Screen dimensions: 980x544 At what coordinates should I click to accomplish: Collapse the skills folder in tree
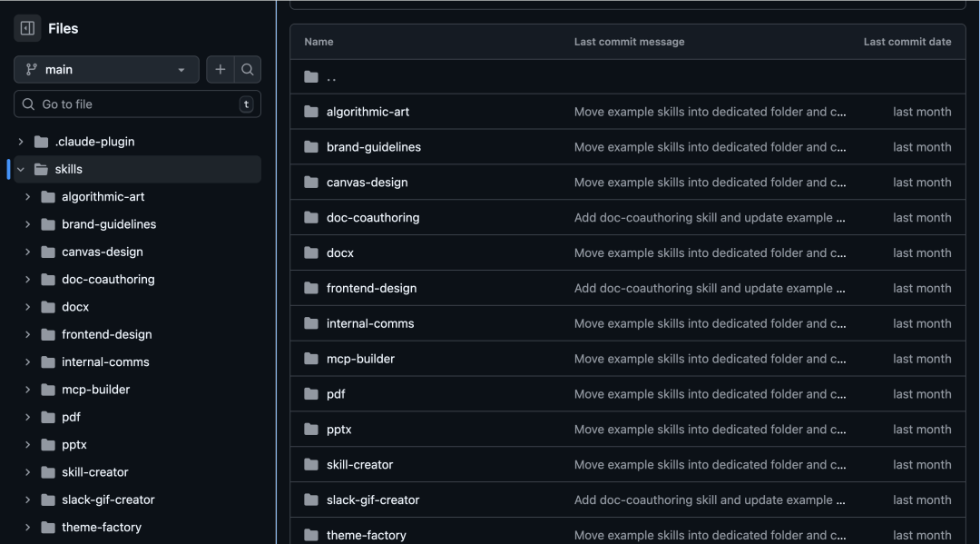pos(21,169)
